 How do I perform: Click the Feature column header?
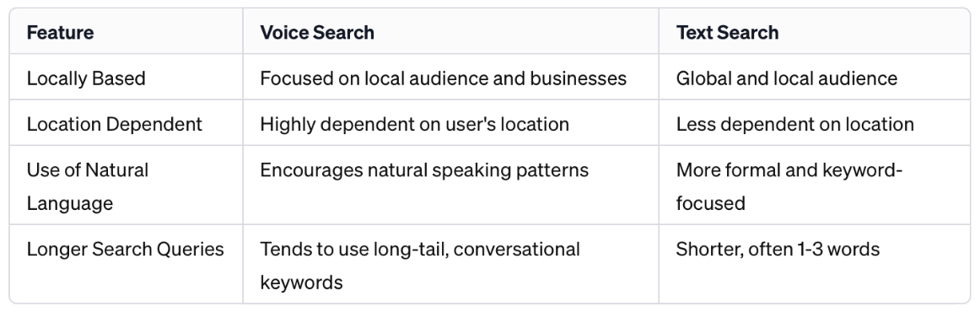pyautogui.click(x=60, y=33)
